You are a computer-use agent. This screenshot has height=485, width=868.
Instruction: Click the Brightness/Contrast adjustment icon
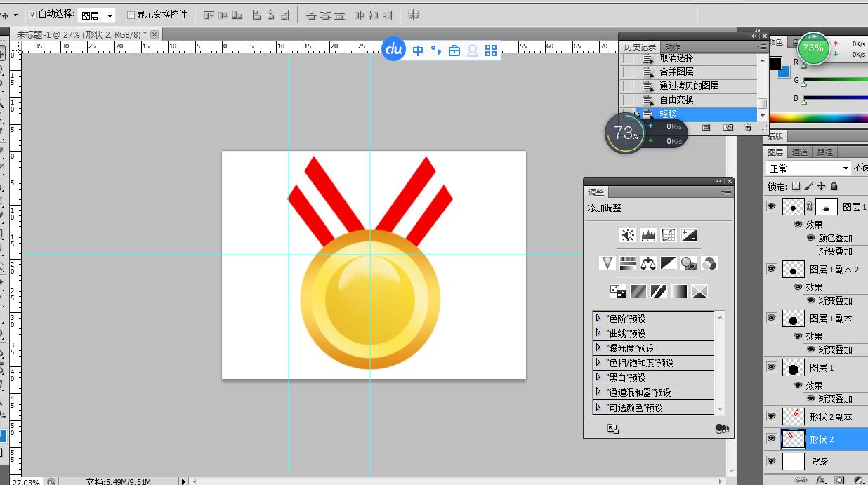(628, 236)
